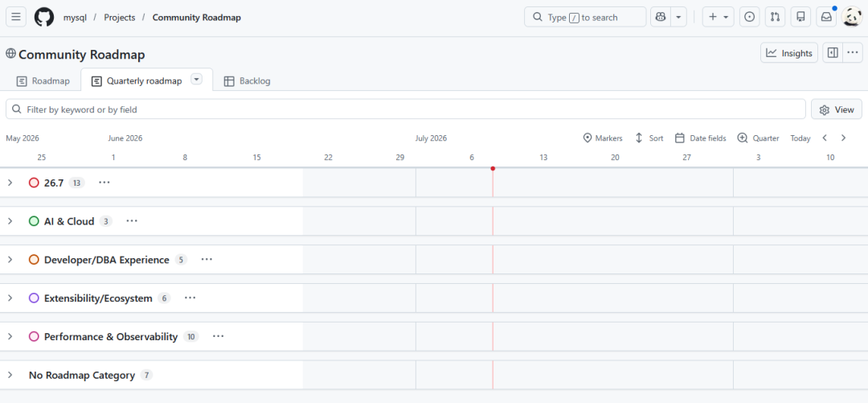Open the Quarterly roadmap tab options dropdown
Viewport: 868px width, 403px height.
click(x=197, y=80)
